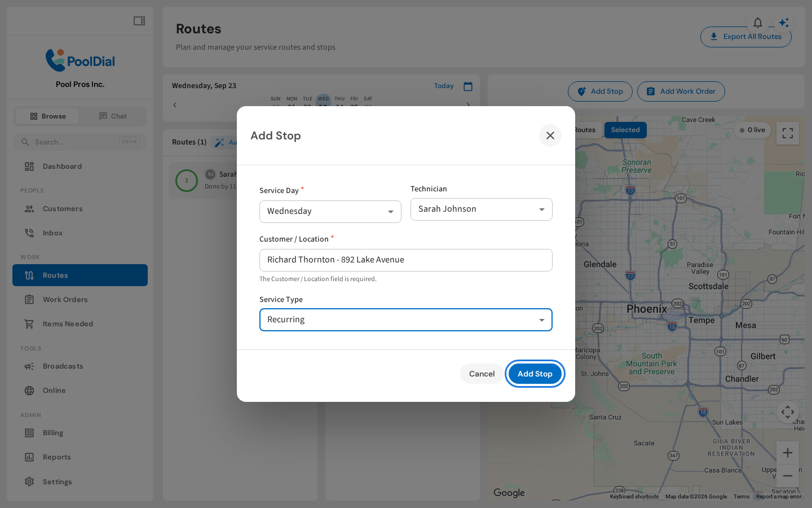Click the AI sparkle icon top right

coord(784,23)
